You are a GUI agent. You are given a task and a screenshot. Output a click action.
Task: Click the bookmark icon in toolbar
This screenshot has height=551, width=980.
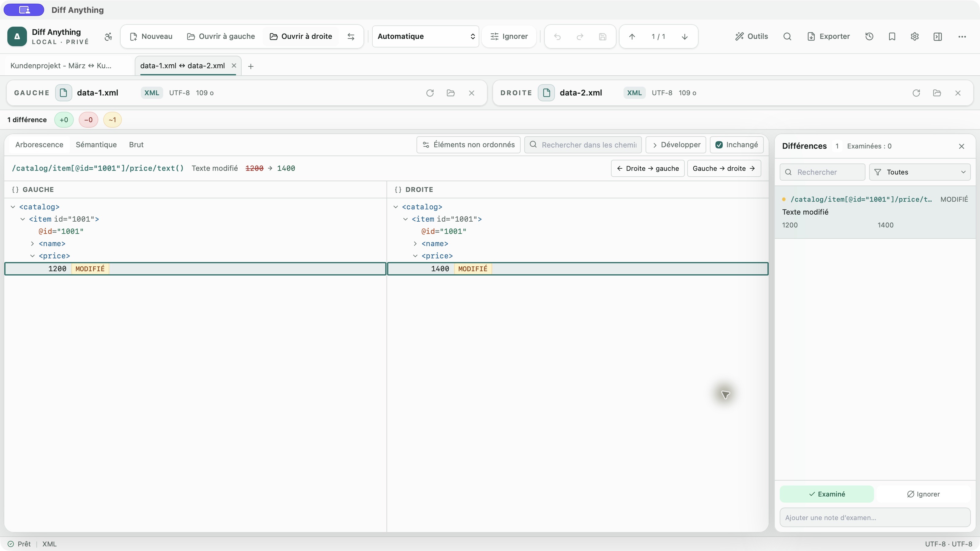(x=892, y=36)
